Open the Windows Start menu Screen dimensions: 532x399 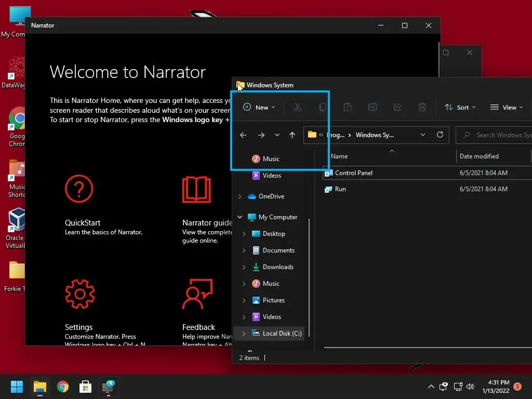pos(17,387)
